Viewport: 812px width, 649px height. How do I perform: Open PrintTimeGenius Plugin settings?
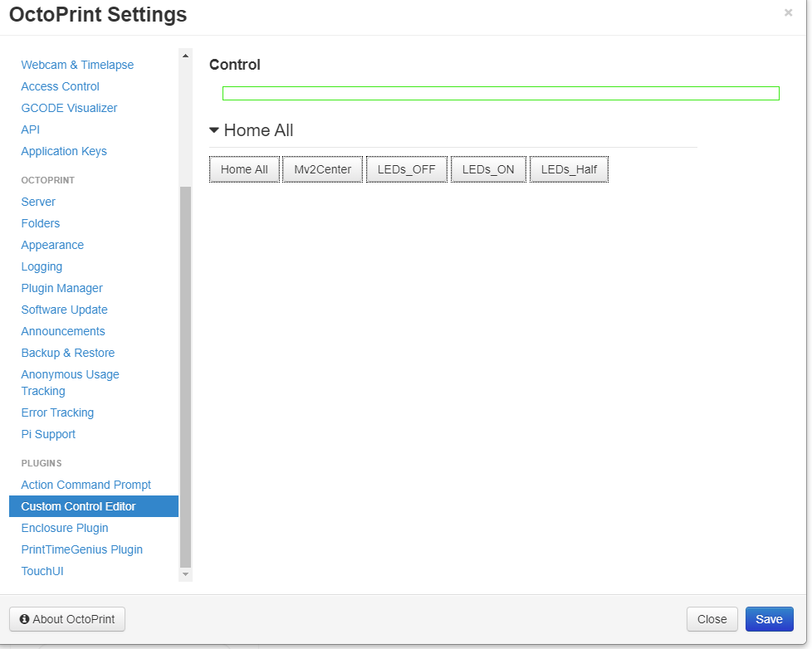(82, 549)
